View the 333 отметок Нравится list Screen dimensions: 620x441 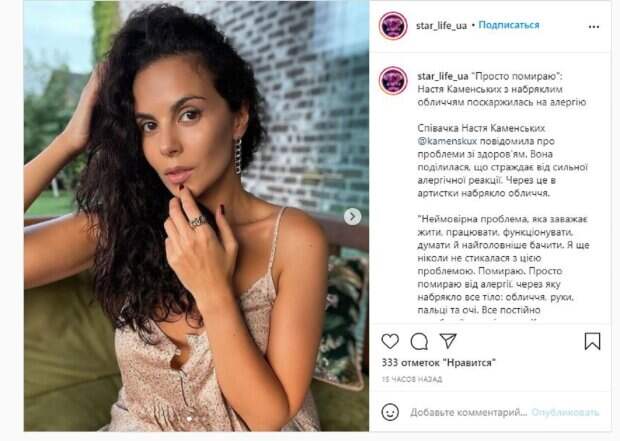(438, 362)
